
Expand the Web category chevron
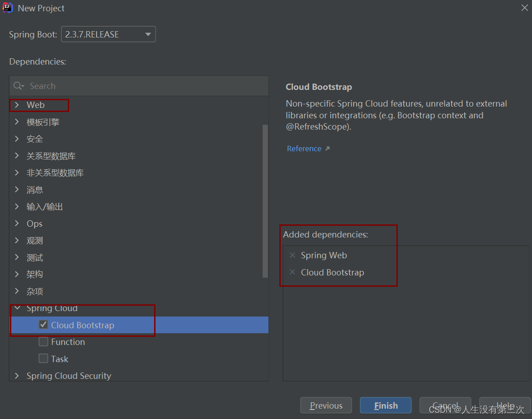17,105
